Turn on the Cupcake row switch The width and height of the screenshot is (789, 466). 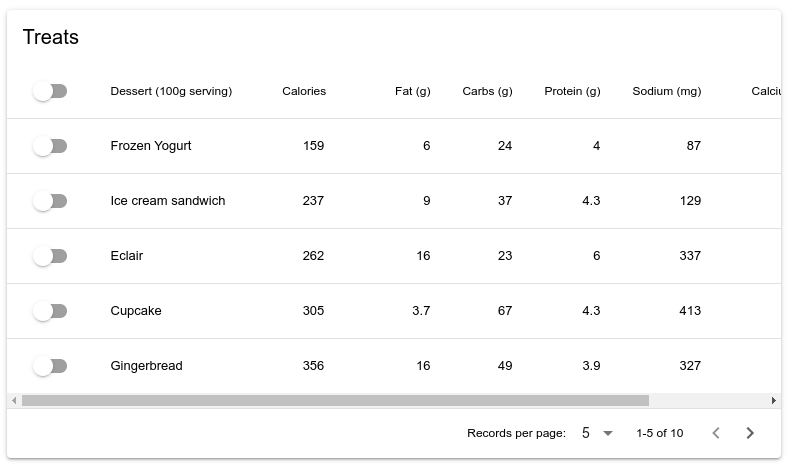(49, 311)
